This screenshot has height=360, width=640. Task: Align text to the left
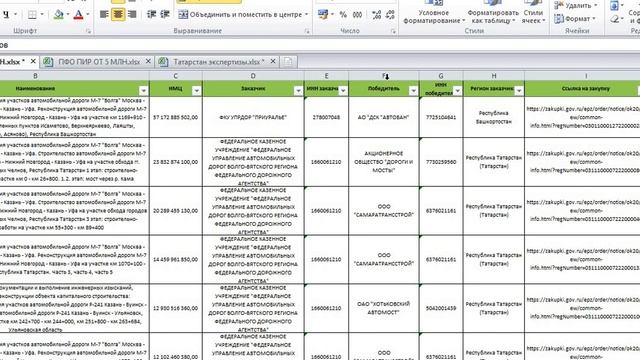pos(104,14)
